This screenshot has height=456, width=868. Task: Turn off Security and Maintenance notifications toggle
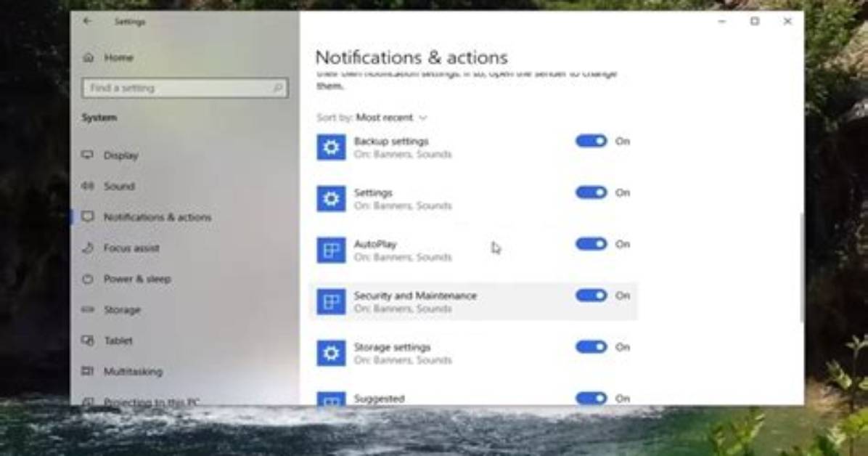click(591, 296)
